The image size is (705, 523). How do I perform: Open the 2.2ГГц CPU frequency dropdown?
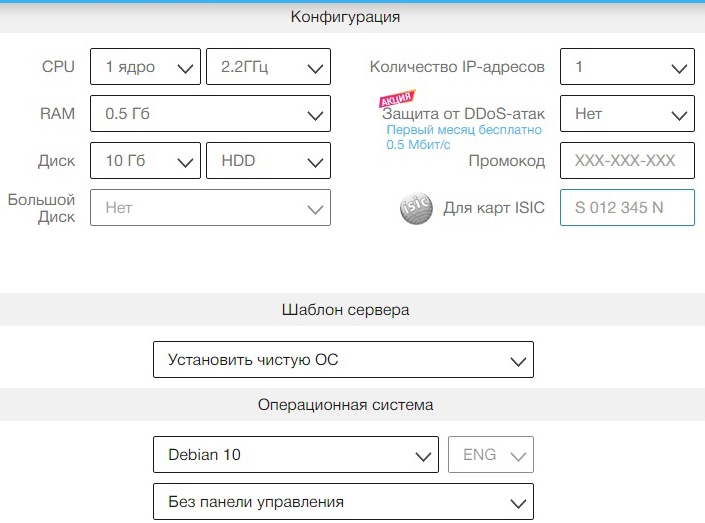(x=268, y=68)
